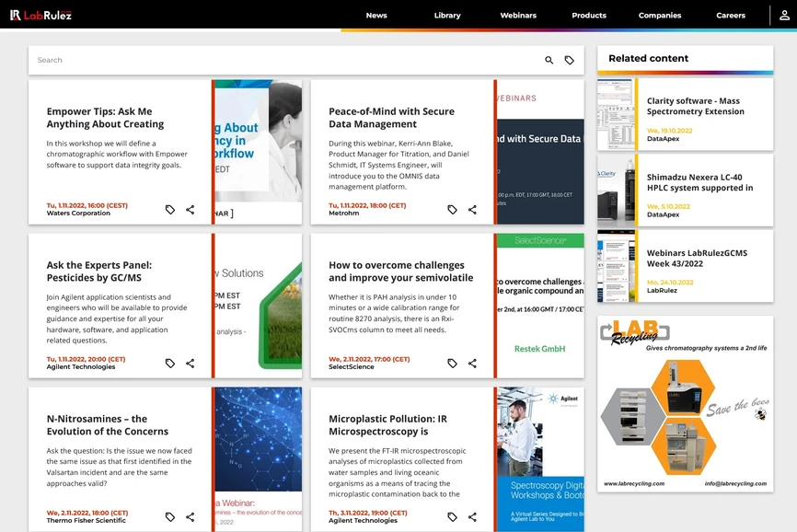This screenshot has height=532, width=797.
Task: Open How to overcome challenges webinar title
Action: [400, 271]
